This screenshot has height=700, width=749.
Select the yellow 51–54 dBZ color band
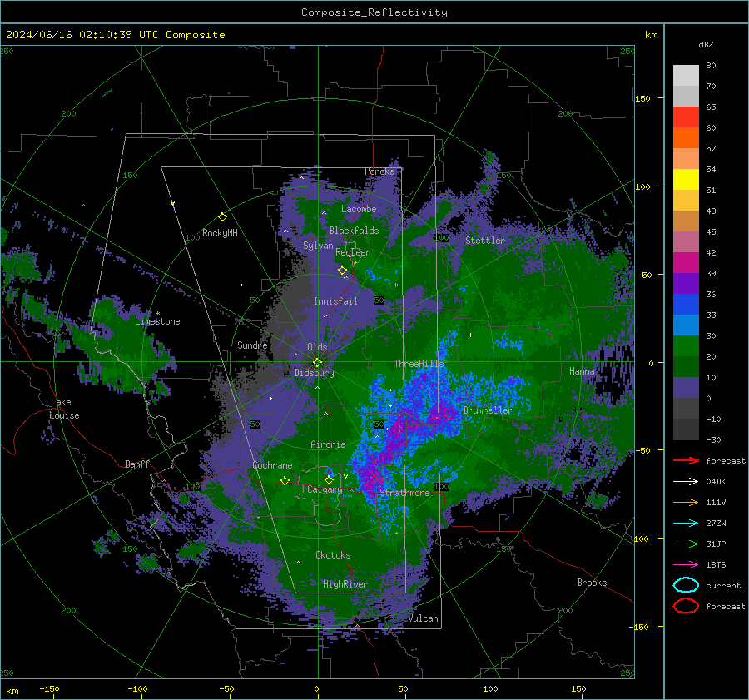pyautogui.click(x=686, y=180)
